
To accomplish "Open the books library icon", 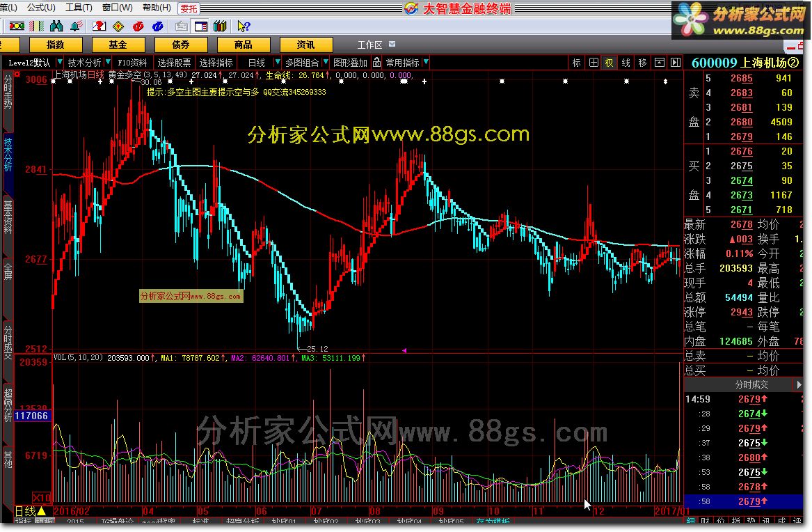I will coord(220,26).
